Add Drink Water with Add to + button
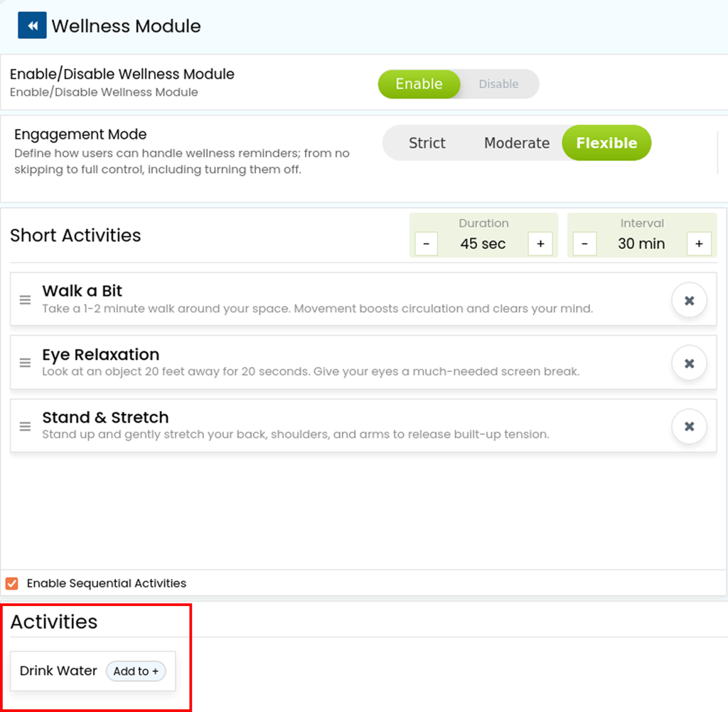 [136, 671]
